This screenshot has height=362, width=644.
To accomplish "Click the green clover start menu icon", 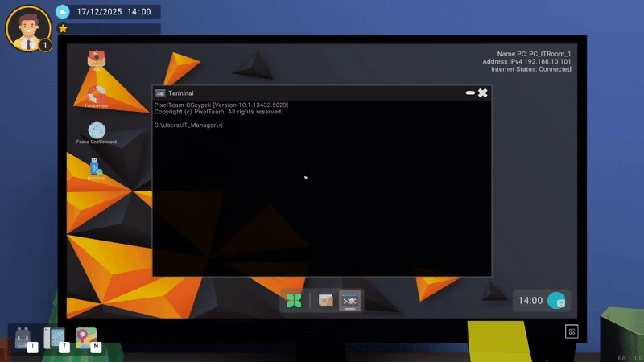I will 295,301.
